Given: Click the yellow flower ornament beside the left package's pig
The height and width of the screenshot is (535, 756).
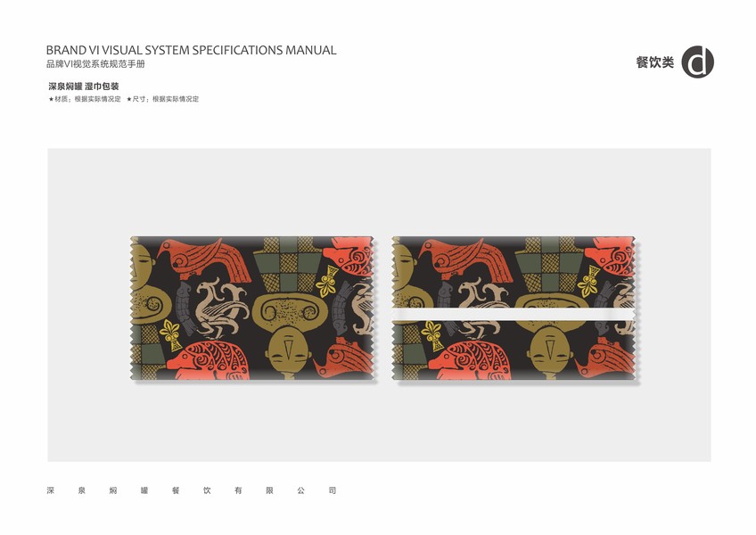Looking at the screenshot, I should 170,333.
